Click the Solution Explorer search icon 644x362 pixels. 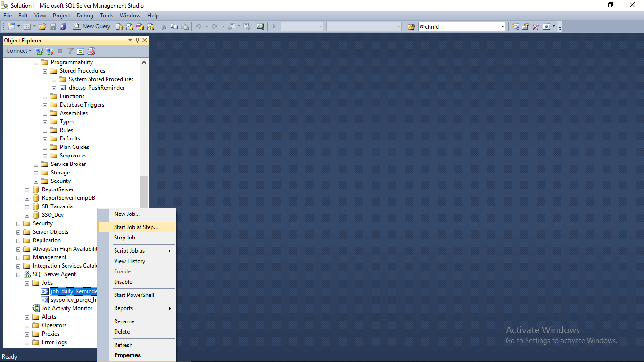pos(515,26)
